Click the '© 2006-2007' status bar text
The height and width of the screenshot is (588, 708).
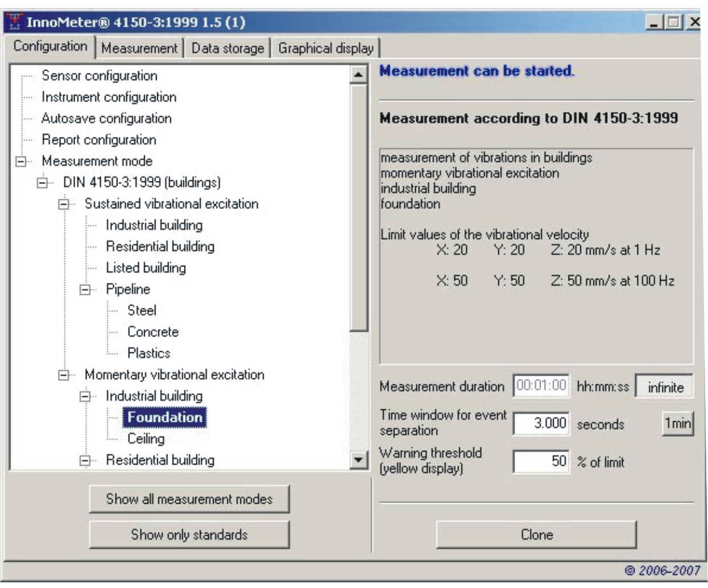pyautogui.click(x=662, y=570)
